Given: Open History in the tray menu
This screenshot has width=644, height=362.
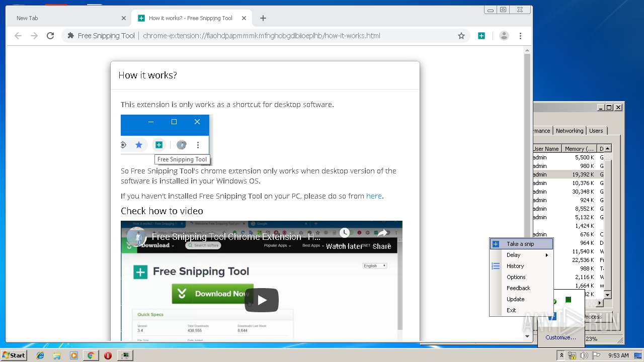Looking at the screenshot, I should 522,266.
